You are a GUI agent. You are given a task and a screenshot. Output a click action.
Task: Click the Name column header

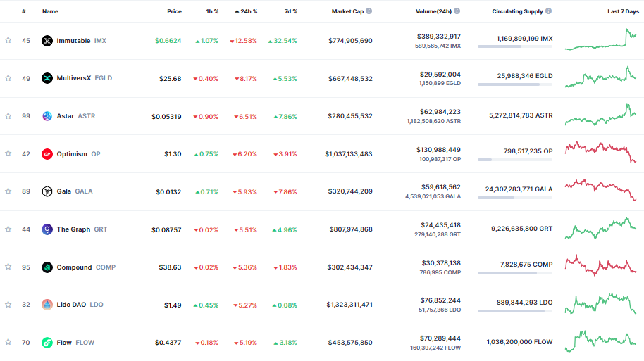tap(50, 11)
